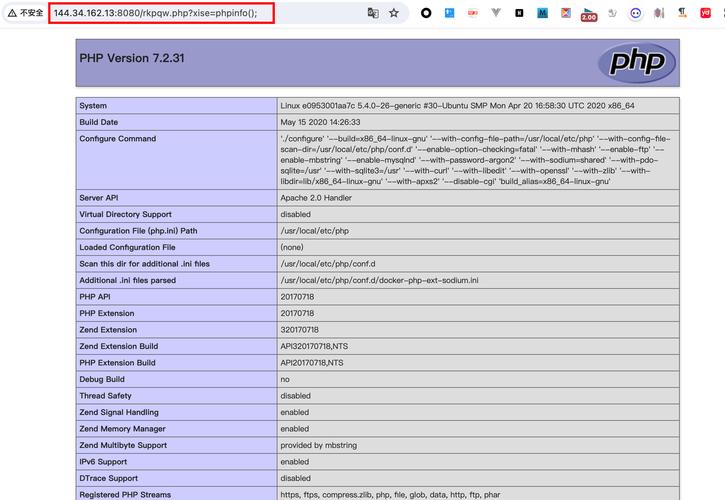This screenshot has height=500, width=725.
Task: Click the provided by mbstring value
Action: (x=319, y=445)
